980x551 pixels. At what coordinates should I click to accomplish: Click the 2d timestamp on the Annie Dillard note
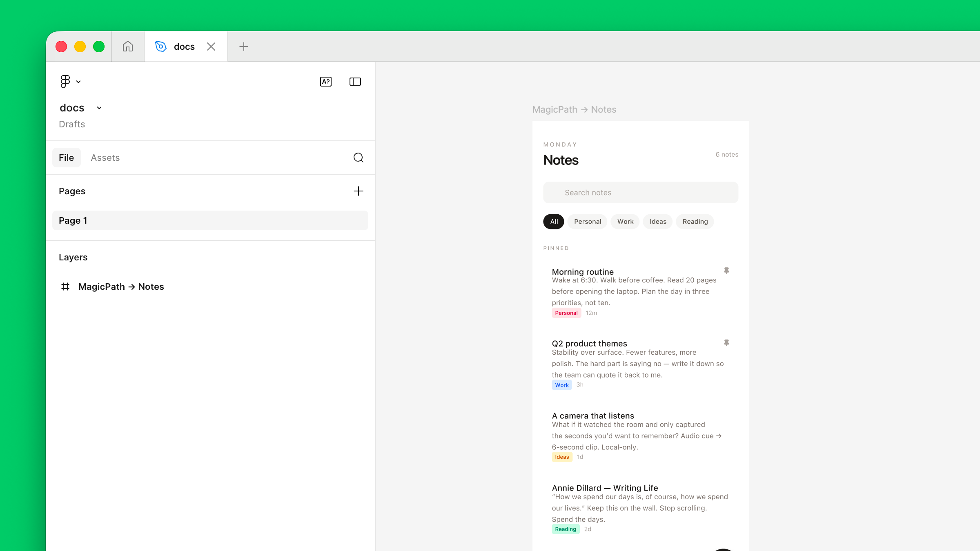point(588,529)
